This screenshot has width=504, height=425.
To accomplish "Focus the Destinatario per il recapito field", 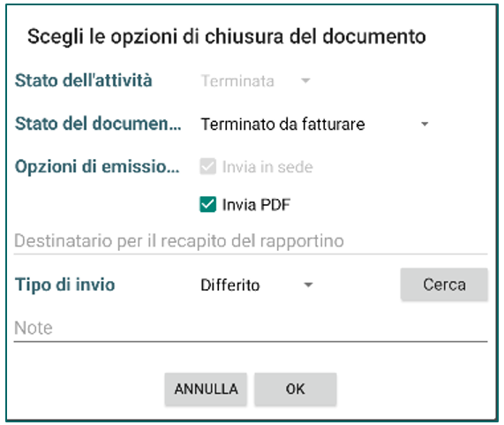I will tap(251, 241).
